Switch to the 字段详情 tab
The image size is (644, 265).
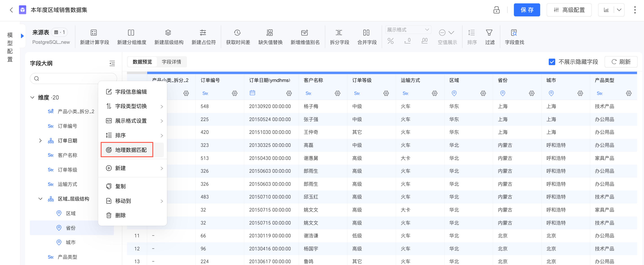pos(171,62)
